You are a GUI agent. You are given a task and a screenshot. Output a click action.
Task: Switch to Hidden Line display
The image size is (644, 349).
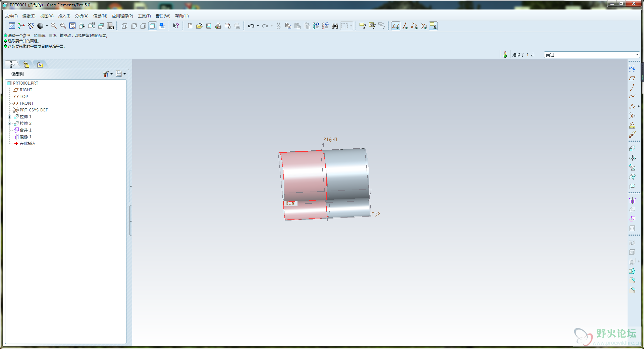click(134, 26)
